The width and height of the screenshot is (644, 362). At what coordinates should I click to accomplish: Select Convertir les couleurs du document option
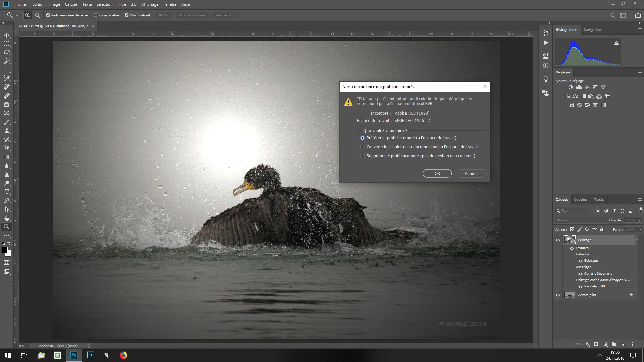point(362,147)
